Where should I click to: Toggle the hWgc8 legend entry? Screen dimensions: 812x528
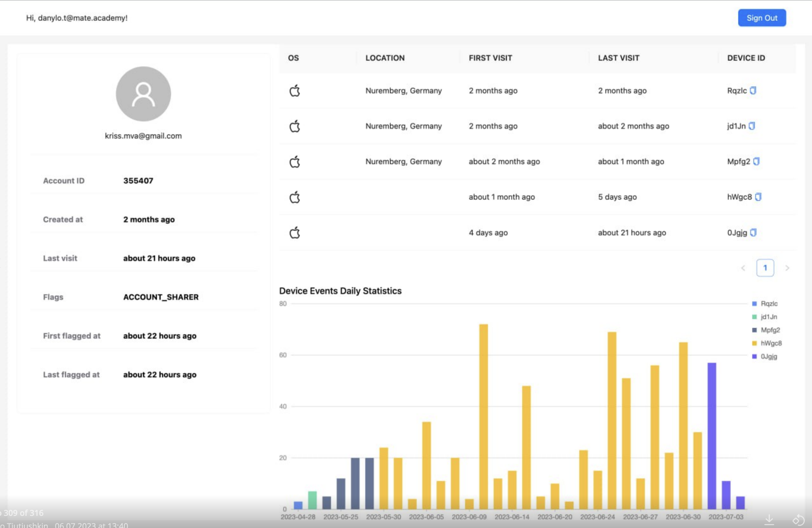(771, 343)
